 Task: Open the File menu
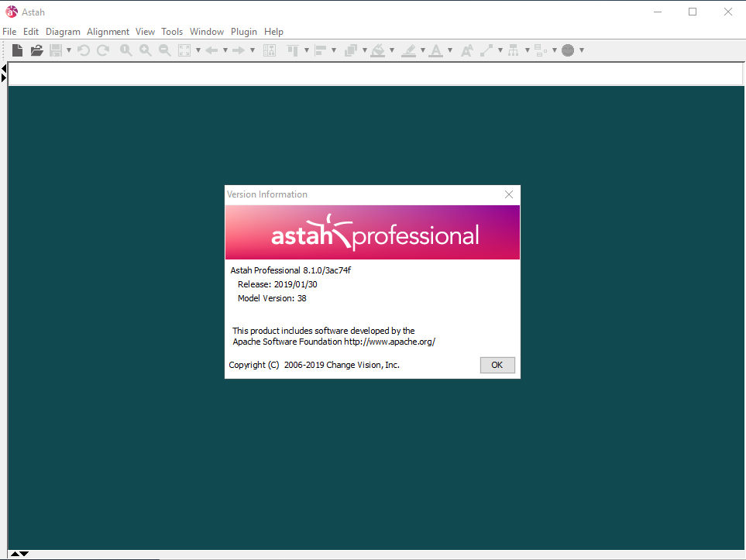point(9,32)
